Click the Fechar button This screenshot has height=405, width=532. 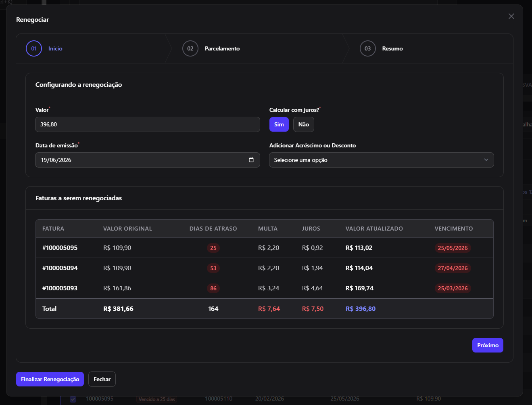click(102, 379)
